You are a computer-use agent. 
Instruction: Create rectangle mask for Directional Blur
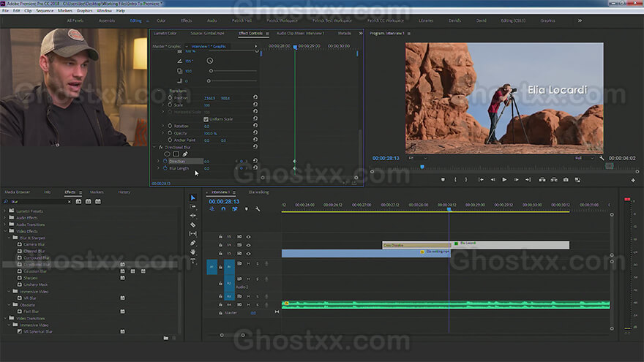176,154
